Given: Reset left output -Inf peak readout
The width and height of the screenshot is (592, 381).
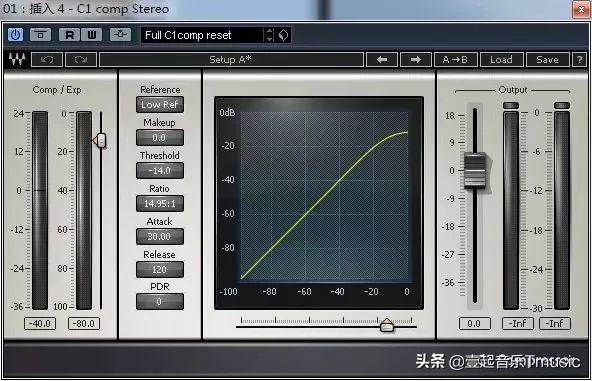Looking at the screenshot, I should tap(518, 324).
